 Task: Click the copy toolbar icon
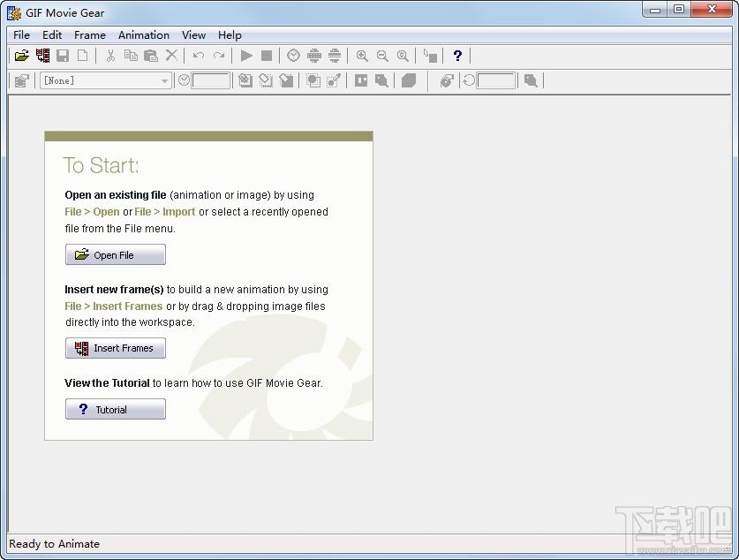pyautogui.click(x=131, y=56)
